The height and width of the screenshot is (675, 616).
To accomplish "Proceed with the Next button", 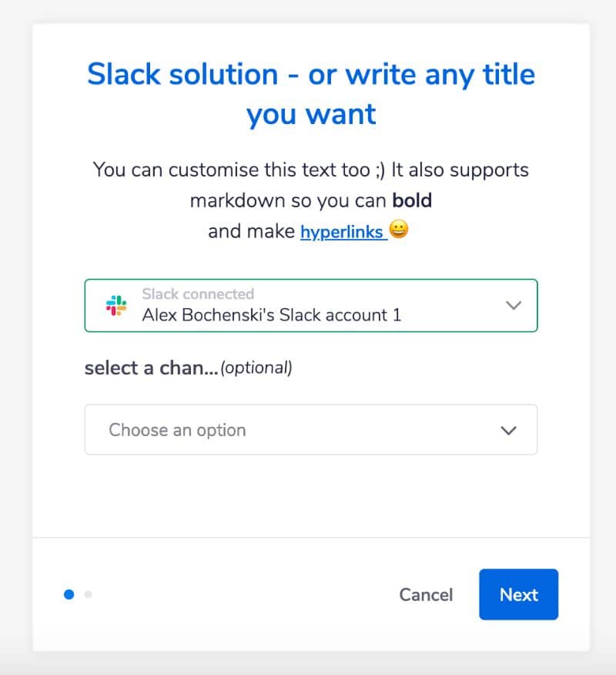I will [519, 595].
